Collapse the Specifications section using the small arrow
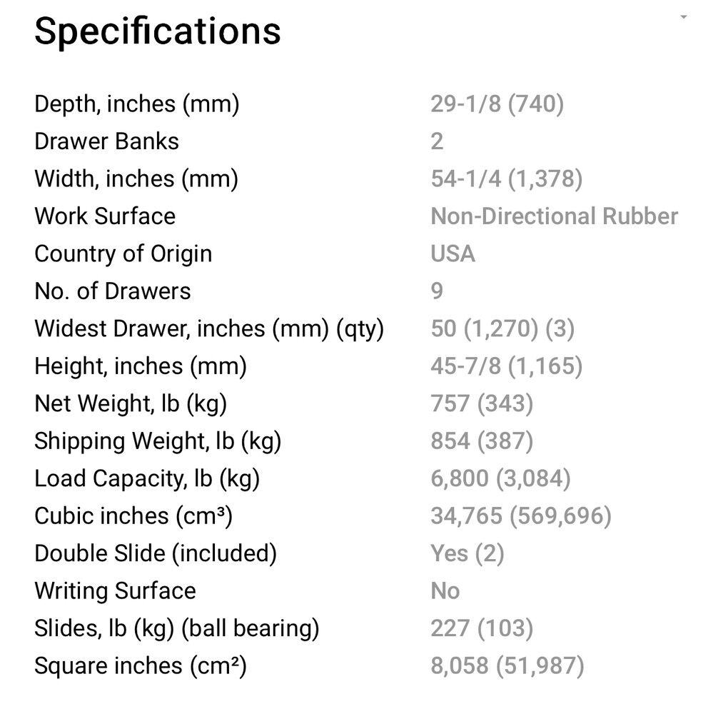The width and height of the screenshot is (728, 714). (684, 17)
